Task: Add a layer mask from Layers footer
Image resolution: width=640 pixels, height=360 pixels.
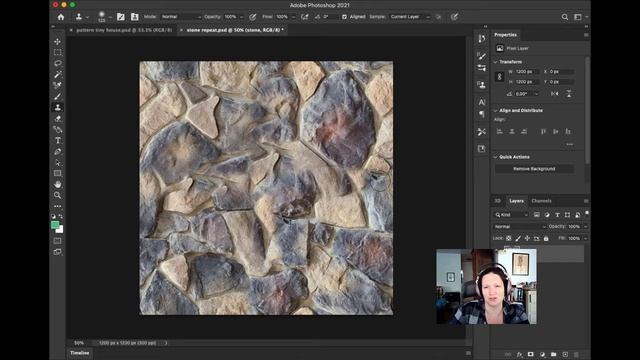Action: click(531, 355)
